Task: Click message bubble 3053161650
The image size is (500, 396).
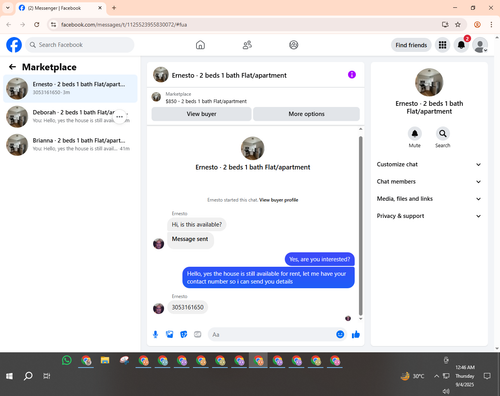Action: click(x=188, y=307)
